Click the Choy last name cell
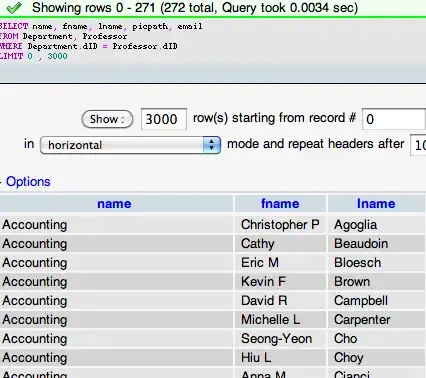The image size is (426, 378). tap(377, 358)
